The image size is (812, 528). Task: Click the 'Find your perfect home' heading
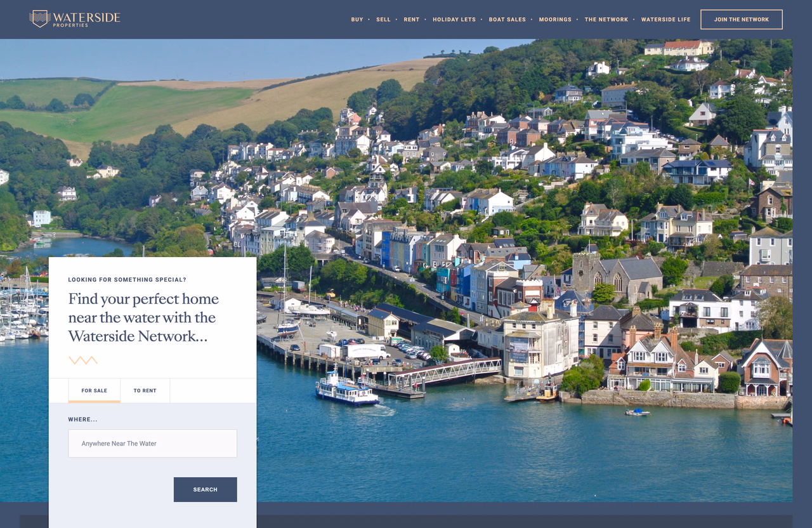click(143, 317)
